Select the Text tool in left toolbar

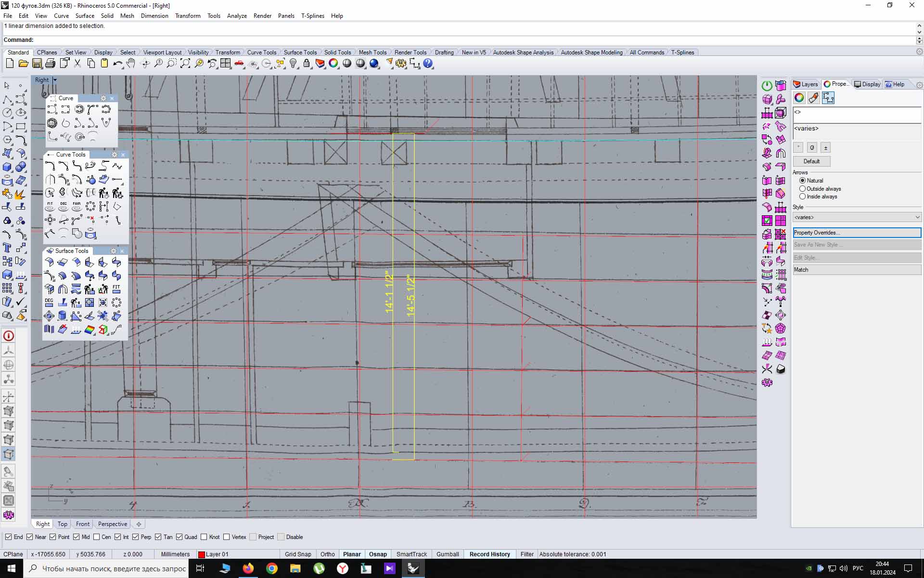pyautogui.click(x=7, y=248)
